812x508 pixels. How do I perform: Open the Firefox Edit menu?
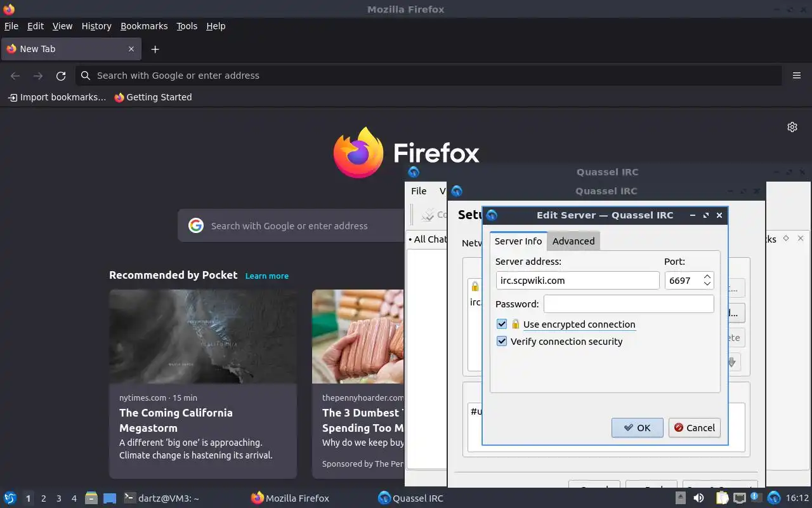[x=36, y=26]
